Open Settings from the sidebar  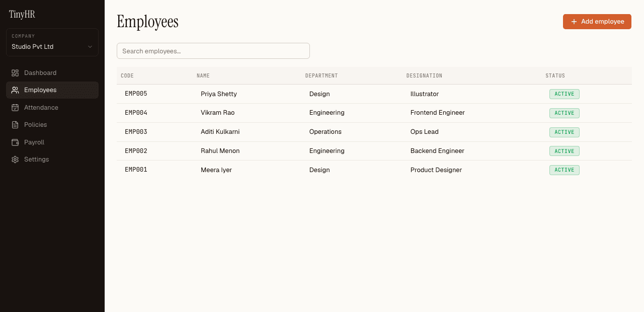click(52, 160)
